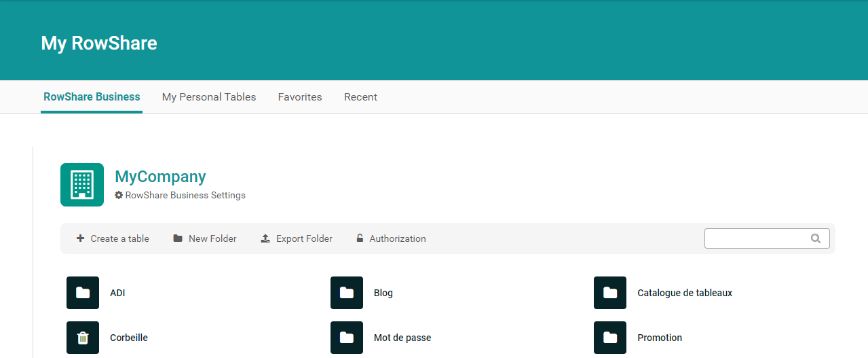Click the settings gear icon
Image resolution: width=868 pixels, height=358 pixels.
119,195
